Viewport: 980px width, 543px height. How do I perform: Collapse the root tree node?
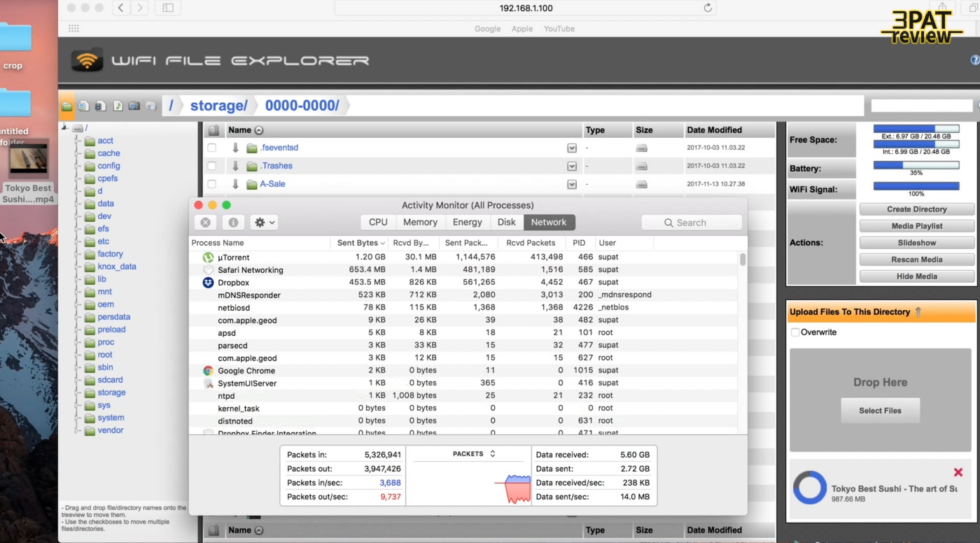64,127
